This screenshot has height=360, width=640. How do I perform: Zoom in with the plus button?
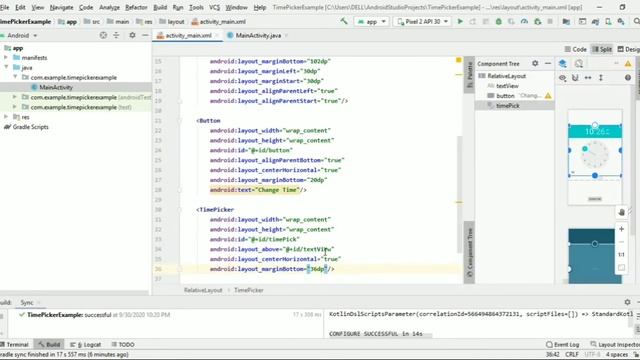(621, 229)
